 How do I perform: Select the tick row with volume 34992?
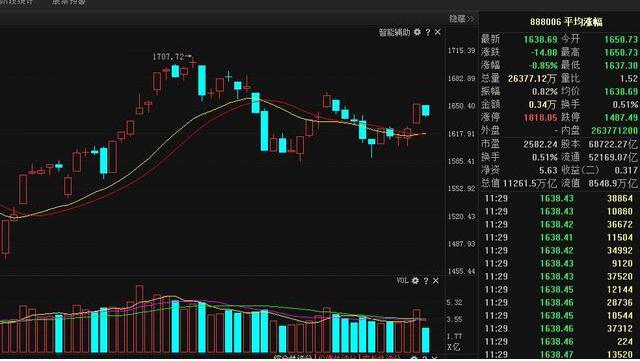[559, 251]
